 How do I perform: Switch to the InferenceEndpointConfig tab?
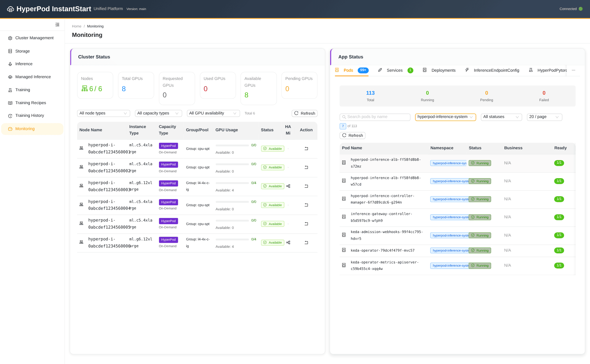pos(492,70)
